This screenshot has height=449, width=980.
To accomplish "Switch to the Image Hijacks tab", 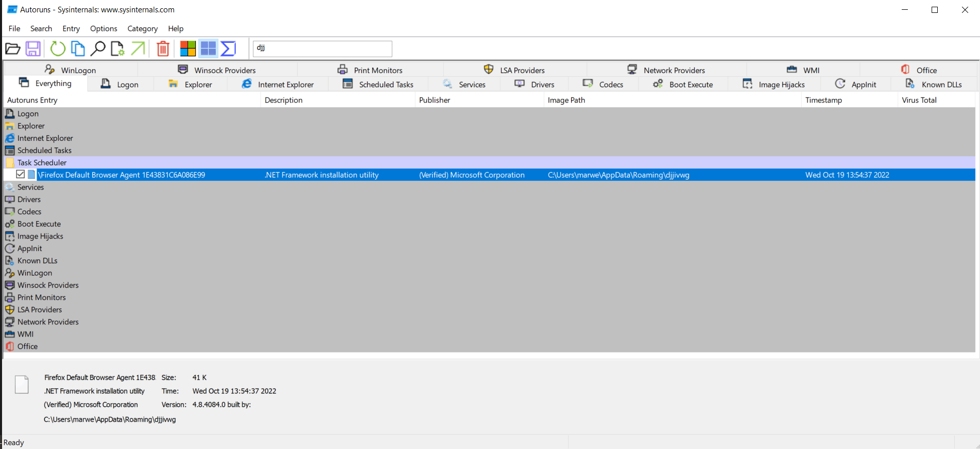I will click(x=773, y=84).
